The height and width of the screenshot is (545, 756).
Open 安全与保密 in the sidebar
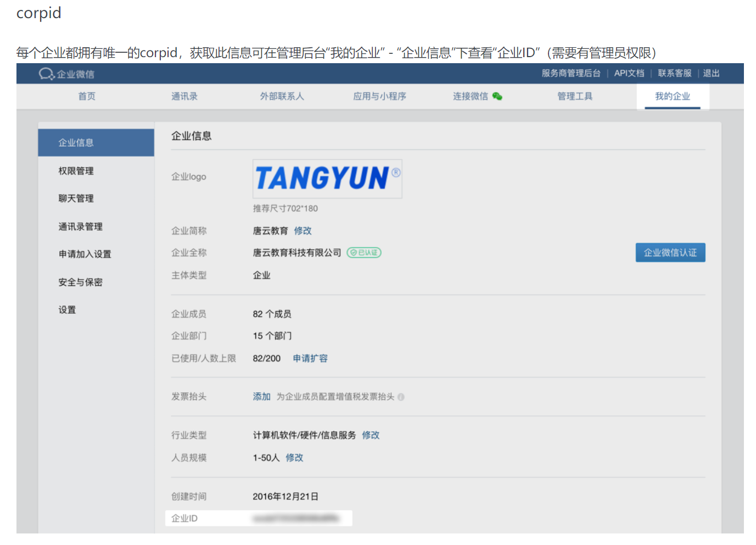coord(81,282)
